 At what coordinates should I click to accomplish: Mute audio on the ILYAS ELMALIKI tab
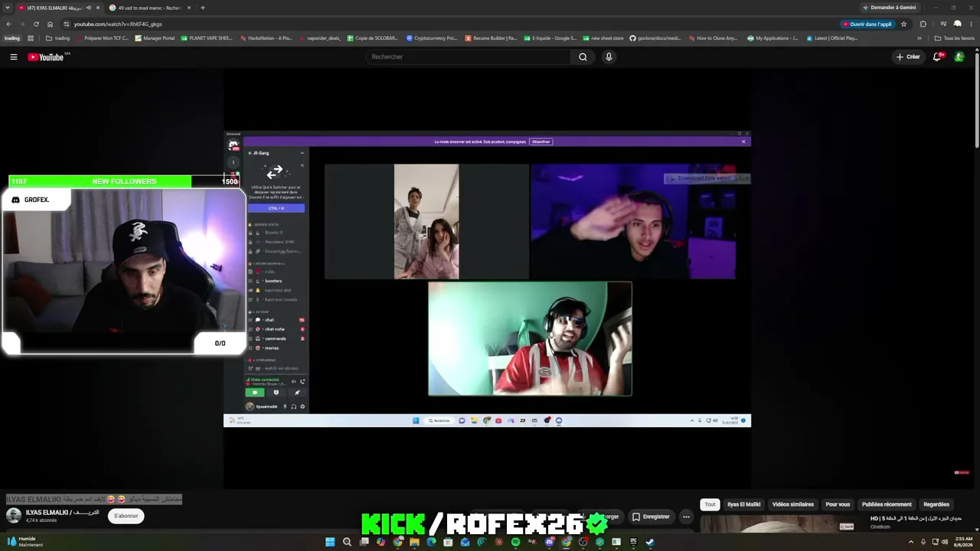89,8
